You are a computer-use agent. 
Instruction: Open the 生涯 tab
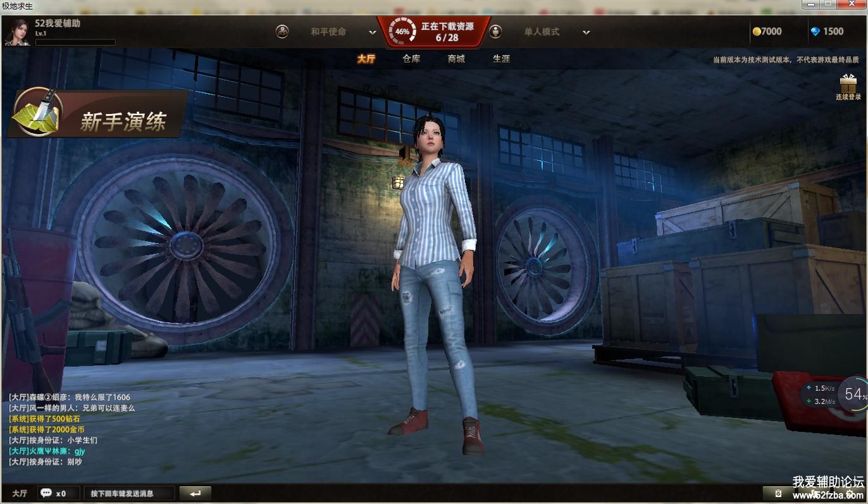coord(501,58)
